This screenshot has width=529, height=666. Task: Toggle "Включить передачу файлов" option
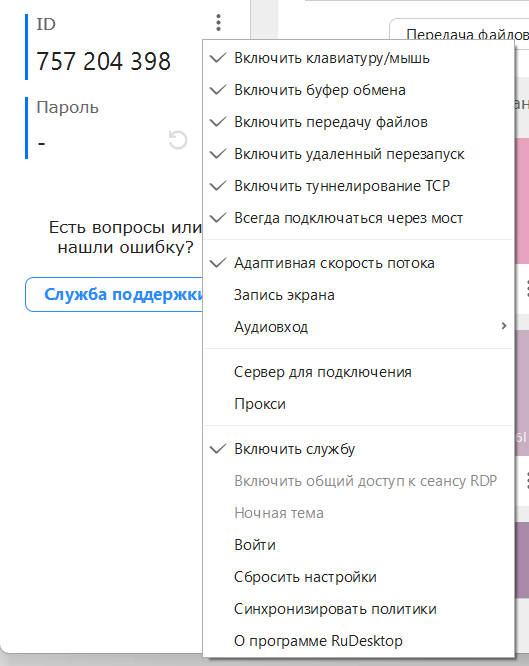pos(359,122)
